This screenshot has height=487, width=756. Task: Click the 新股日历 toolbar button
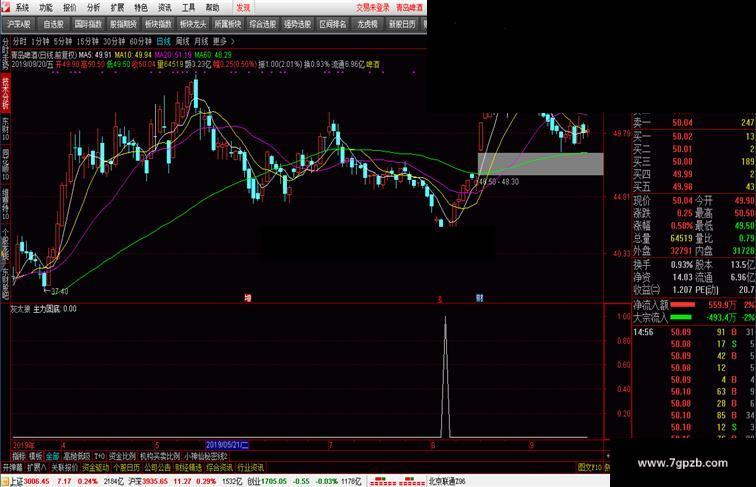pyautogui.click(x=402, y=24)
